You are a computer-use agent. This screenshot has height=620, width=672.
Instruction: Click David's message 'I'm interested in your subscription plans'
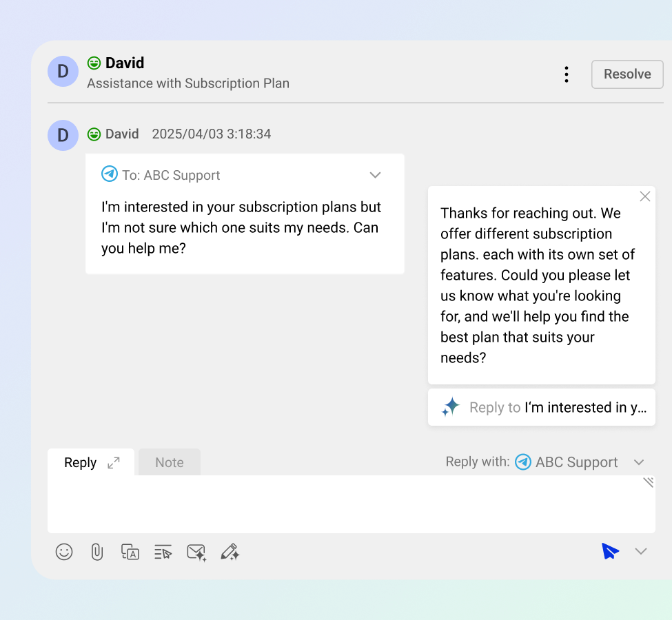point(241,227)
